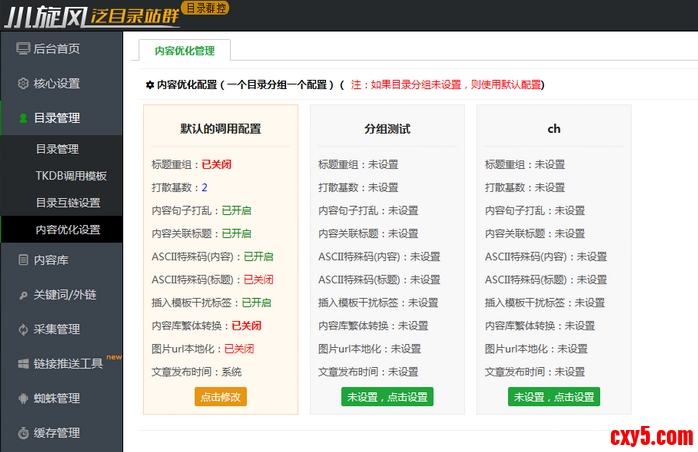Click the green setup button under ch
Image resolution: width=698 pixels, height=452 pixels.
[554, 397]
